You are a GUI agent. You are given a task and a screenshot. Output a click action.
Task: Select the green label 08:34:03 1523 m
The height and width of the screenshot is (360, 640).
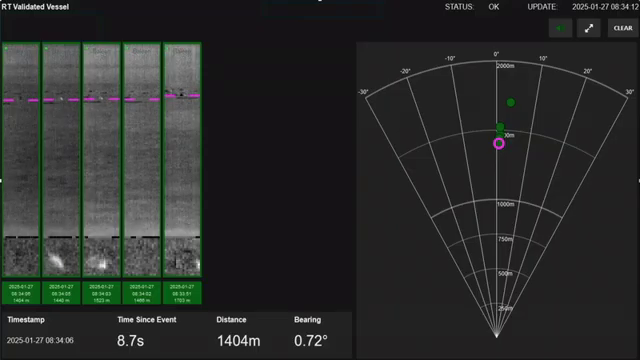(x=102, y=293)
